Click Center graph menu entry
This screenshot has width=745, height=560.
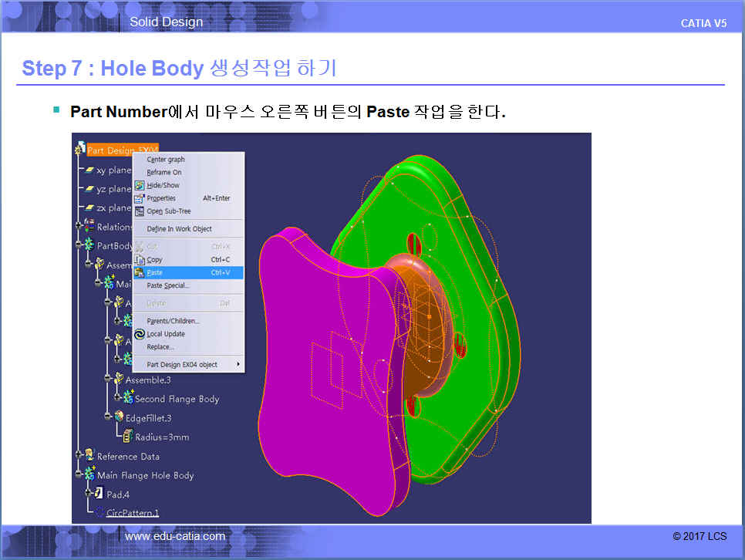(x=166, y=160)
